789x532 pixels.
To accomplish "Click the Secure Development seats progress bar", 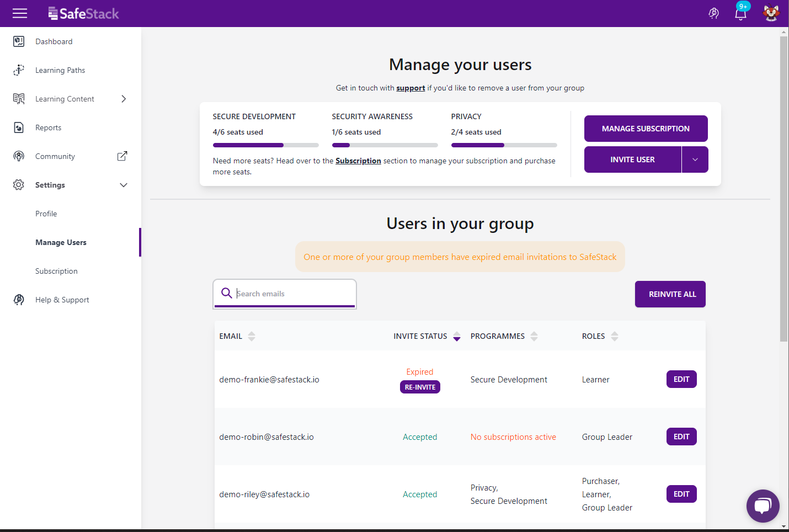I will 266,145.
